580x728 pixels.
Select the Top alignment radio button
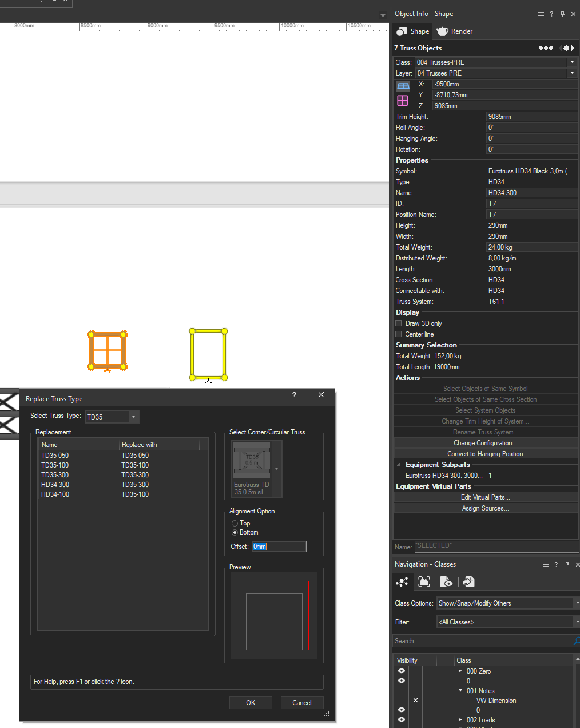click(235, 523)
